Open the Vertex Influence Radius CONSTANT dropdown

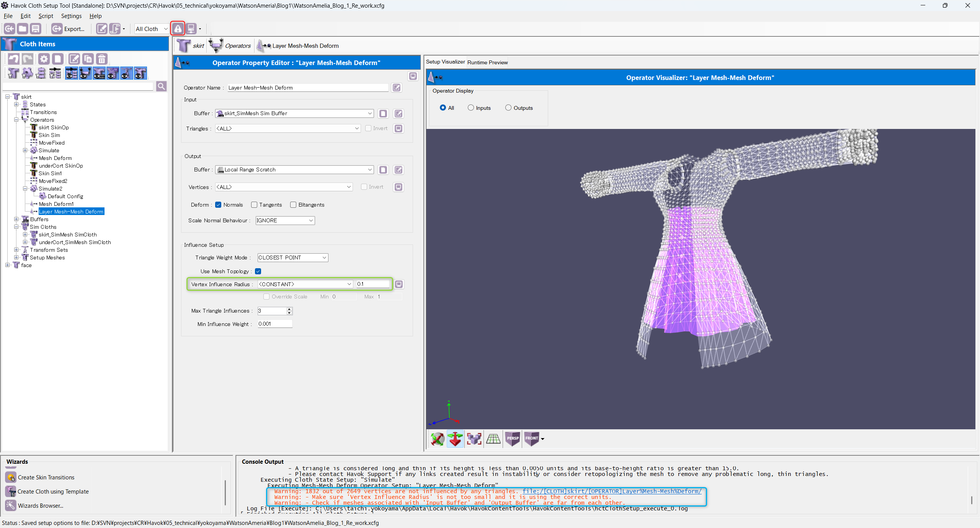pos(305,284)
